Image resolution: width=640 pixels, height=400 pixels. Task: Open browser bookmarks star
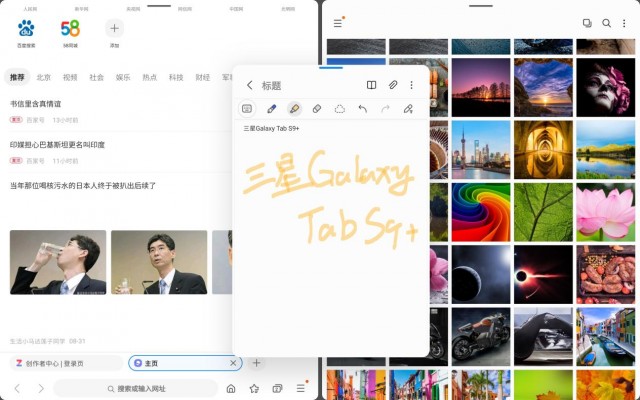coord(254,388)
